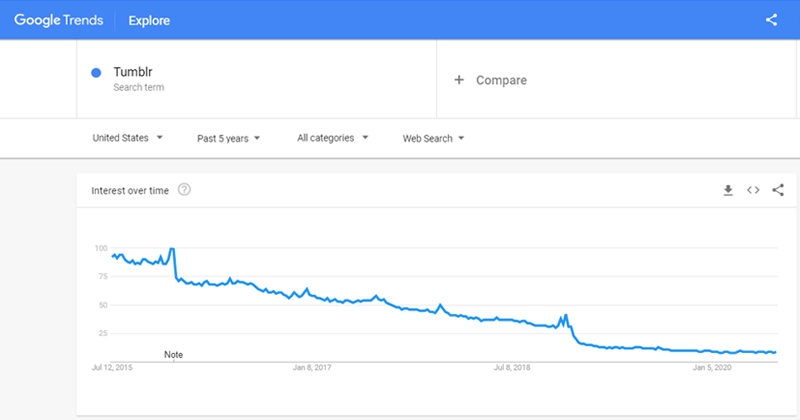The image size is (800, 420).
Task: Click the Compare button
Action: coord(490,80)
